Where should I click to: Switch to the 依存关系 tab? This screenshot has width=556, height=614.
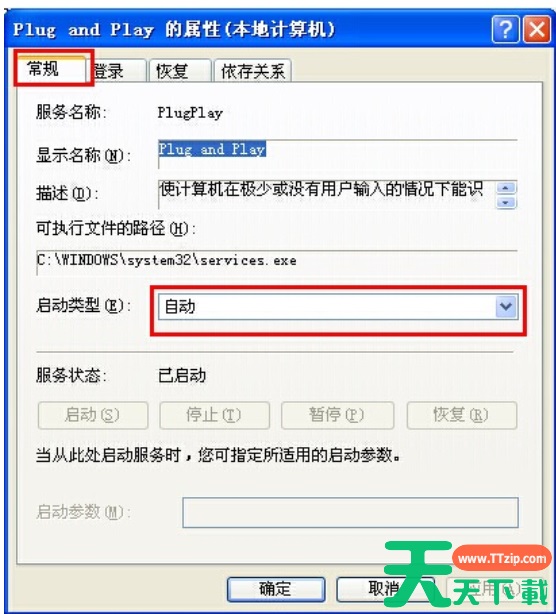point(252,71)
